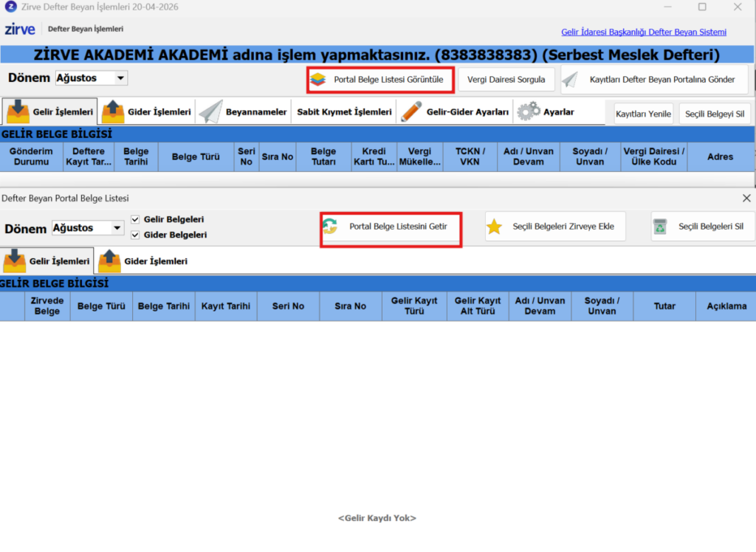Click the Zirve app logo in title bar
756x552 pixels.
[x=10, y=7]
